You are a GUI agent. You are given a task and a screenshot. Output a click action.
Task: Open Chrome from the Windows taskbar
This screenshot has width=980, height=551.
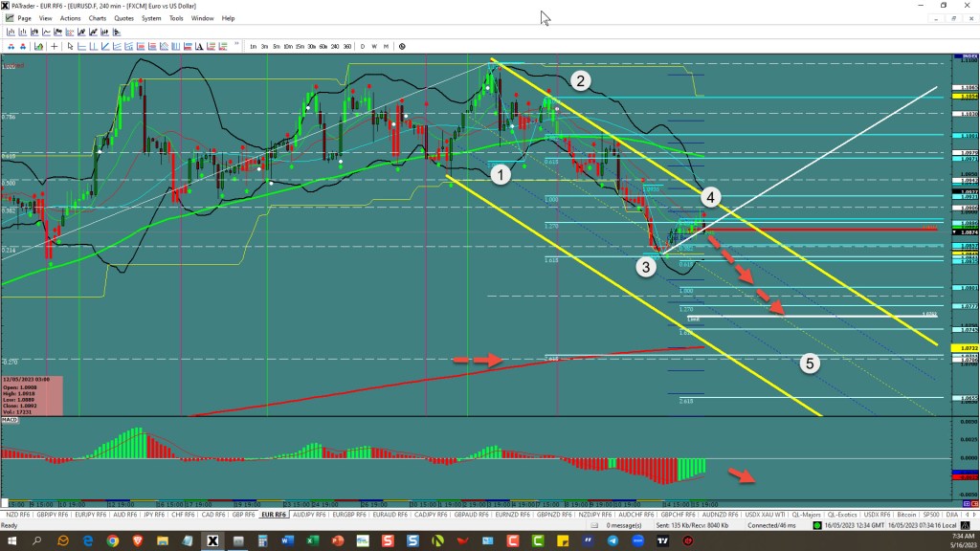(x=113, y=540)
